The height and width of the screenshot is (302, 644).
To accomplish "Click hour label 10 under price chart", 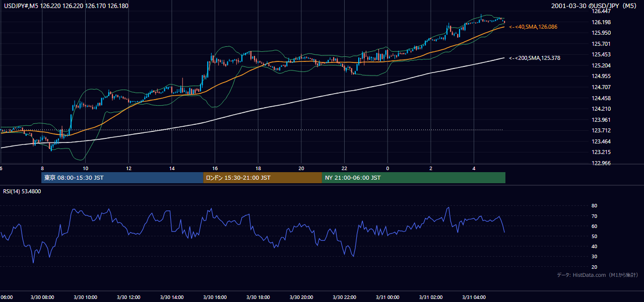I will [x=85, y=168].
